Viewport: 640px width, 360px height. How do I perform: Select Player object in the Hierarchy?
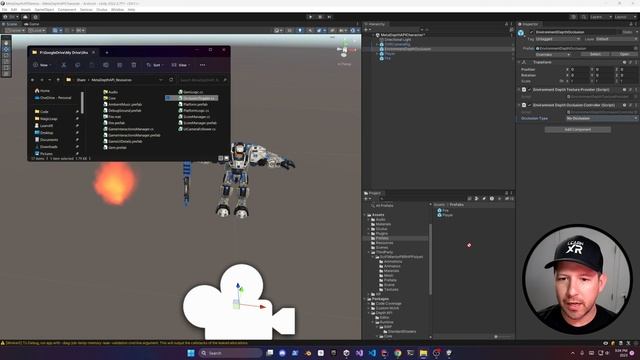389,54
